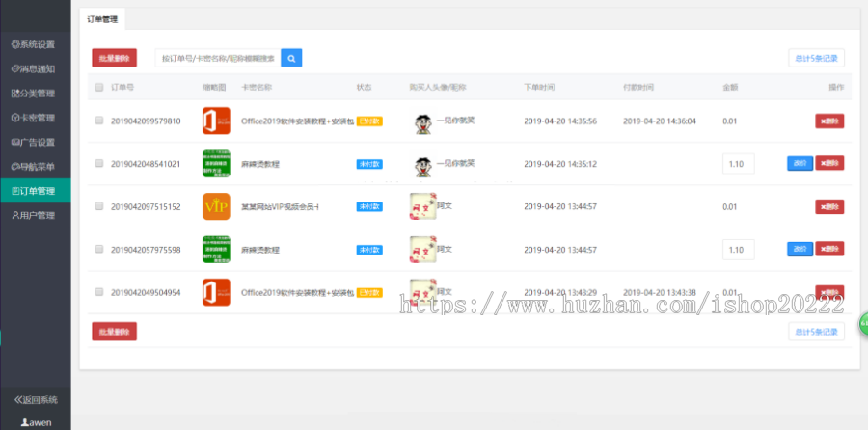Screen dimensions: 868x430
Task: Click 改价 for order 2019042057975598
Action: (800, 249)
